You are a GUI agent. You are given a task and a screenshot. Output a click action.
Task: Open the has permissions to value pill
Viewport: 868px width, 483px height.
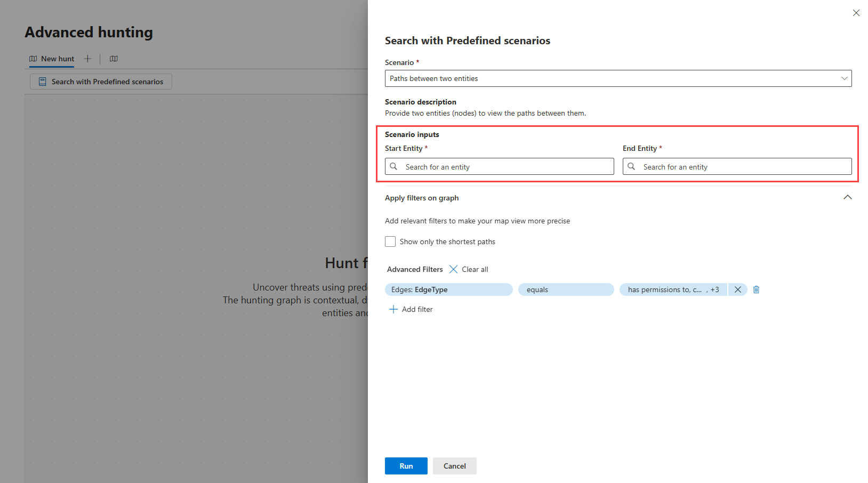[x=673, y=289]
